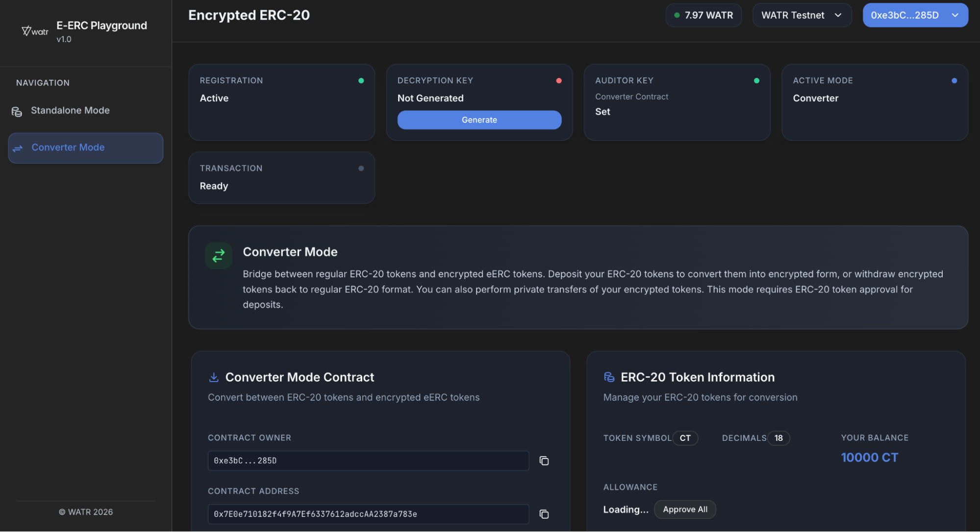
Task: Click the green balance status dot
Action: pos(677,15)
